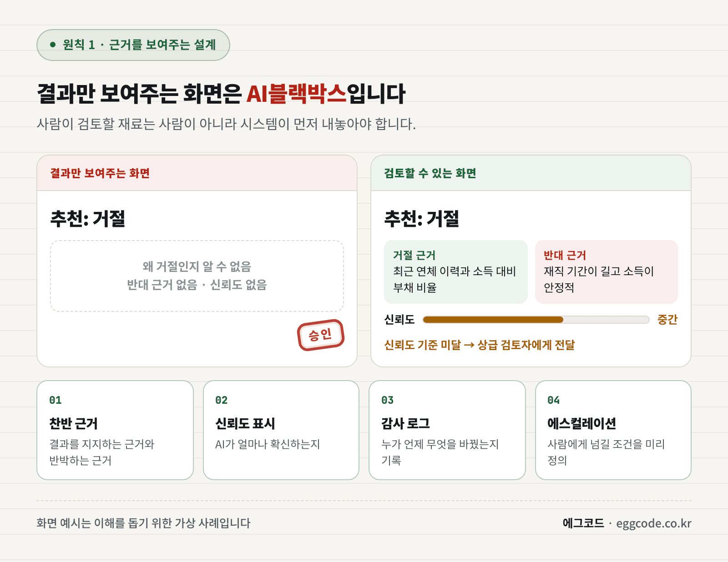728x562 pixels.
Task: Click the red '승인' stamp button
Action: [321, 335]
